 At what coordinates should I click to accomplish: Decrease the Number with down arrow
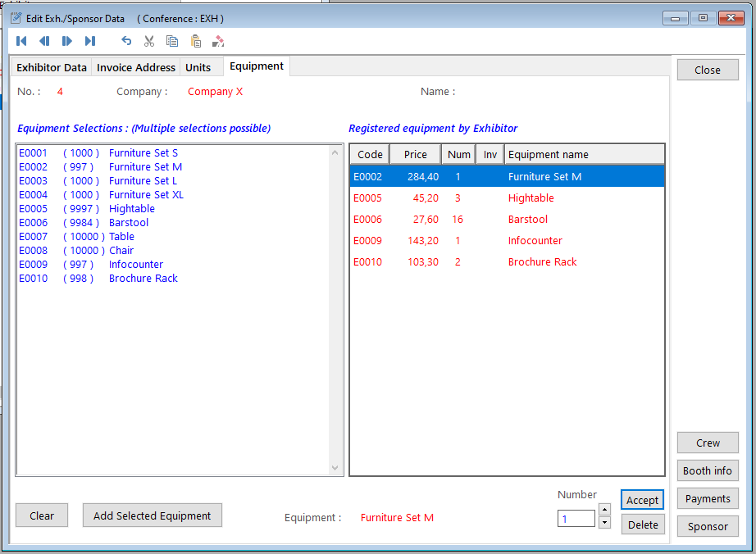tap(604, 523)
